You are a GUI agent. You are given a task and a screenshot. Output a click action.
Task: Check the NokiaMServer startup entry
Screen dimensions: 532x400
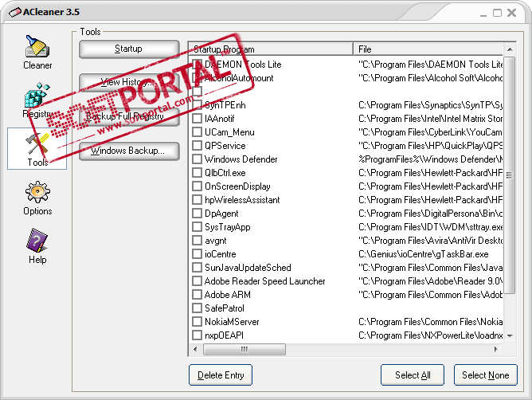[198, 322]
